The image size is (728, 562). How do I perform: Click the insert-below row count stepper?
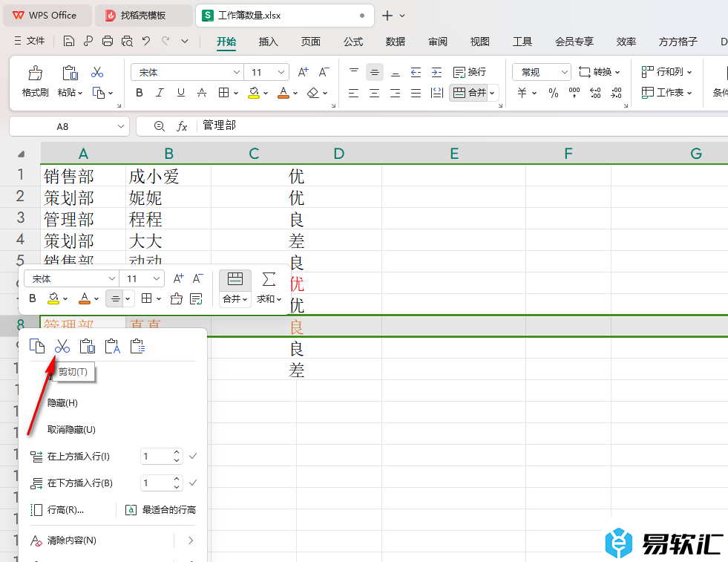[177, 483]
